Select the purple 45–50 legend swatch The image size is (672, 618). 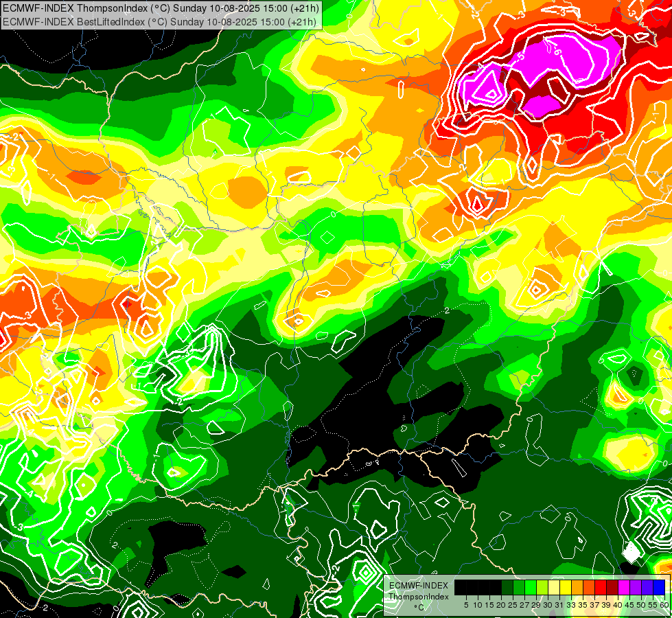(635, 587)
